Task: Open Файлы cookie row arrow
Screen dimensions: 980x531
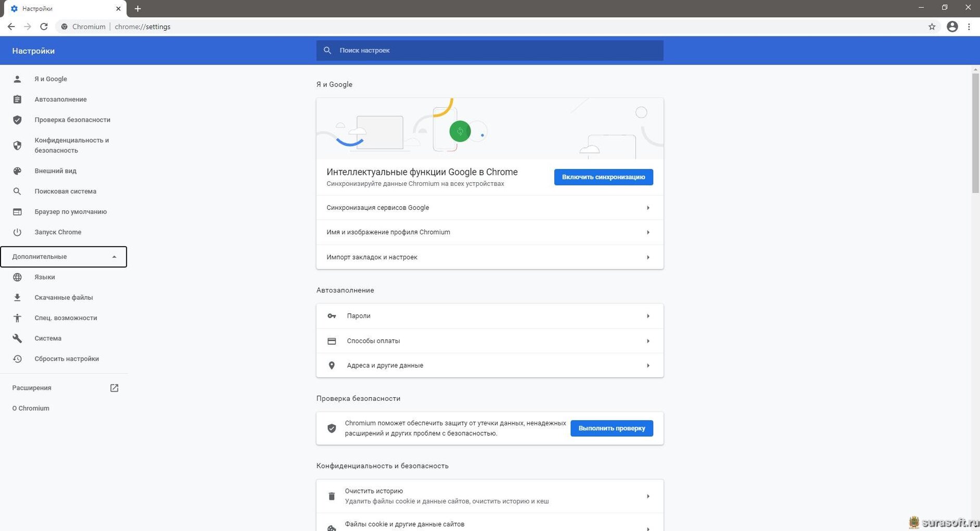Action: pos(648,528)
